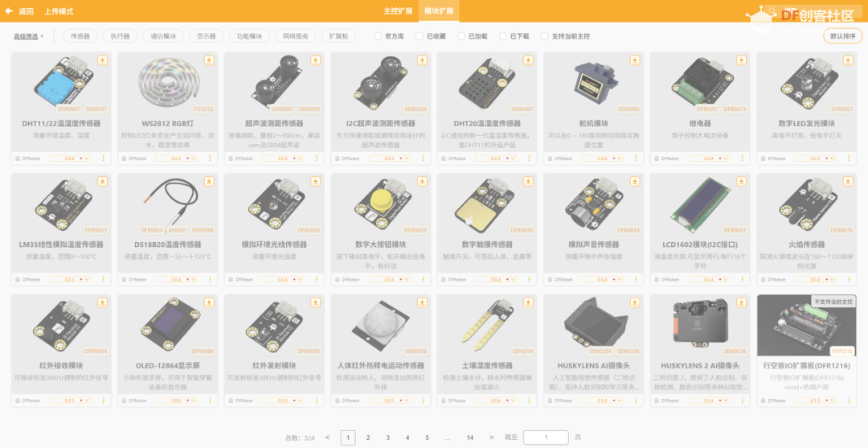Click the download icon on the DS18B20温度传感器 card
Image resolution: width=868 pixels, height=448 pixels.
pyautogui.click(x=209, y=181)
